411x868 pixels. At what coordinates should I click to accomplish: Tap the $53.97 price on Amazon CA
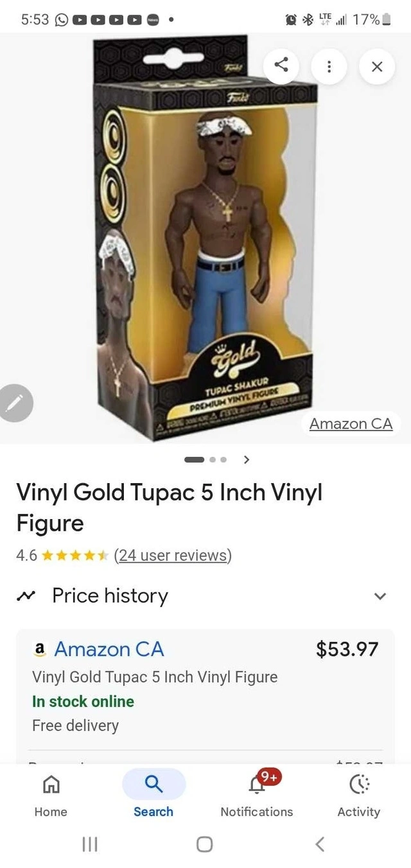pos(347,649)
